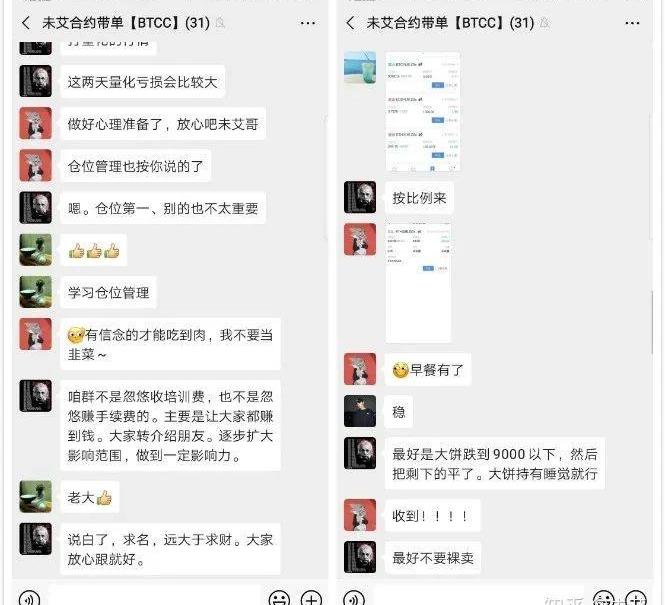Screen dimensions: 665x605
Task: Tap the triple thumbs-up emoji message
Action: pyautogui.click(x=94, y=251)
